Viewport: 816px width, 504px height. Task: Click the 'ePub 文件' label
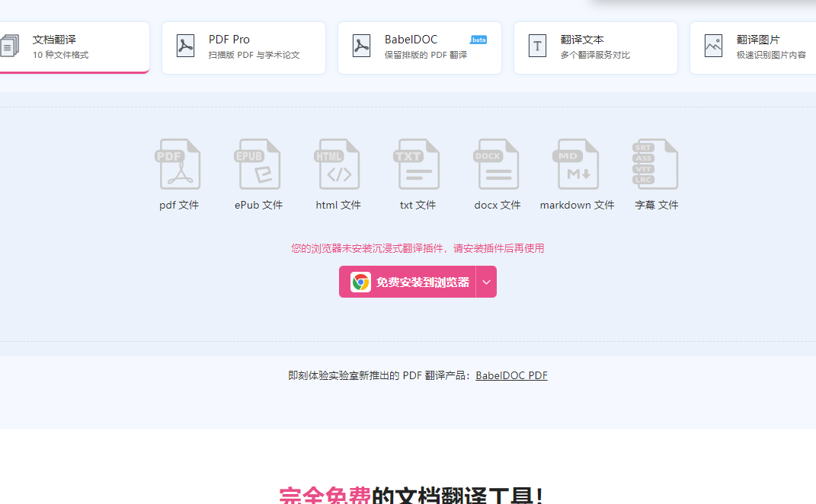[x=258, y=205]
